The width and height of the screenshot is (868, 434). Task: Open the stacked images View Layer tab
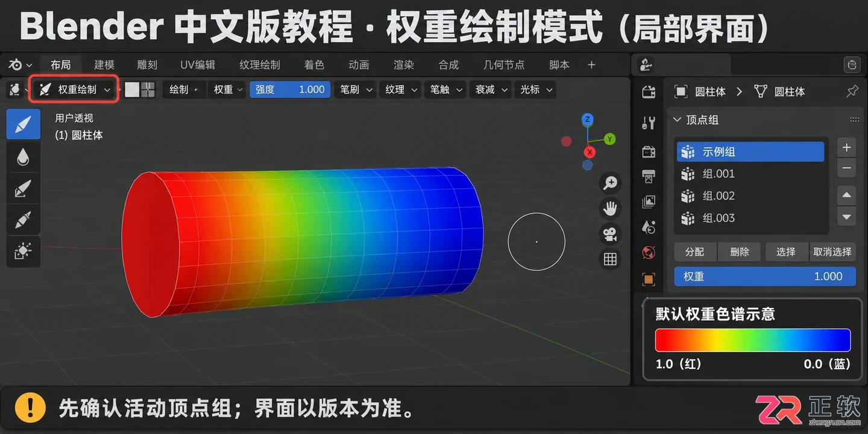(649, 202)
